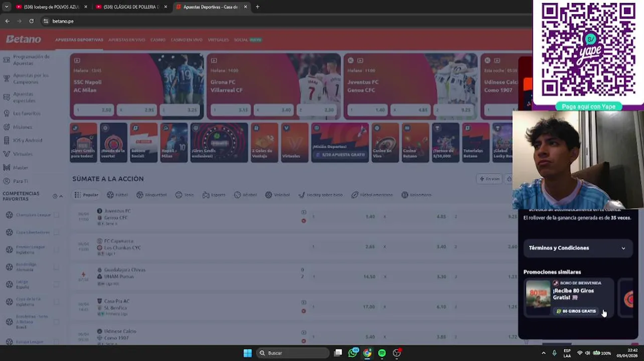
Task: Open Windows Start menu
Action: [x=247, y=353]
